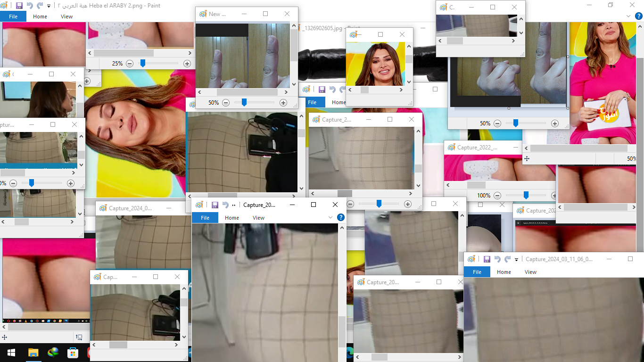The height and width of the screenshot is (362, 644).
Task: Zoom out using minus beside 100% slider
Action: [x=497, y=195]
